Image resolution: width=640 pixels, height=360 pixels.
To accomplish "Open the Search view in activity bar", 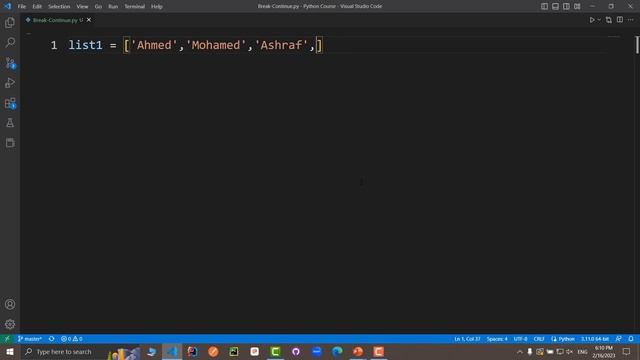I will pyautogui.click(x=10, y=42).
